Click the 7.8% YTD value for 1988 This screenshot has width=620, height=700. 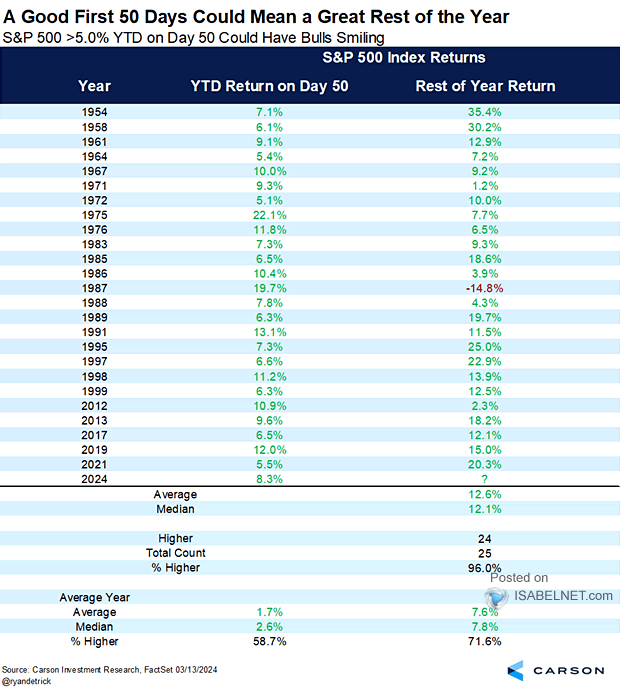269,303
